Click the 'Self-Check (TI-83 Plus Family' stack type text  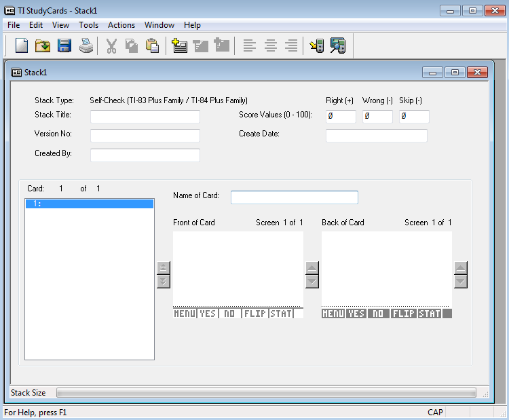[136, 100]
